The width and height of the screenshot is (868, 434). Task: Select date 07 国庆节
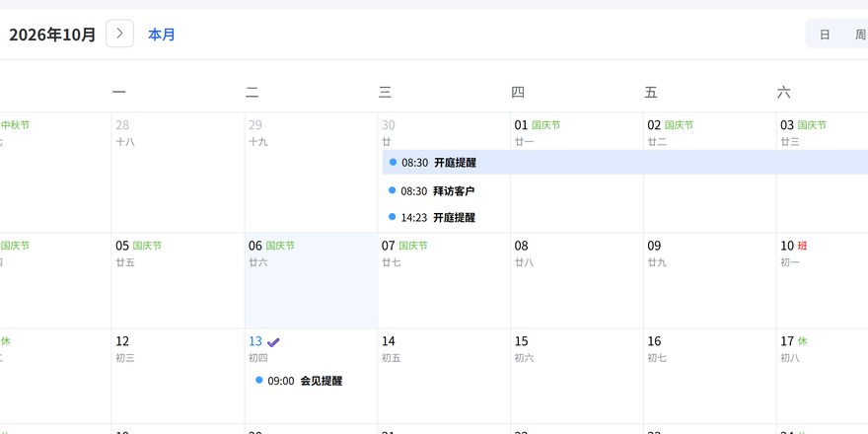pos(444,281)
